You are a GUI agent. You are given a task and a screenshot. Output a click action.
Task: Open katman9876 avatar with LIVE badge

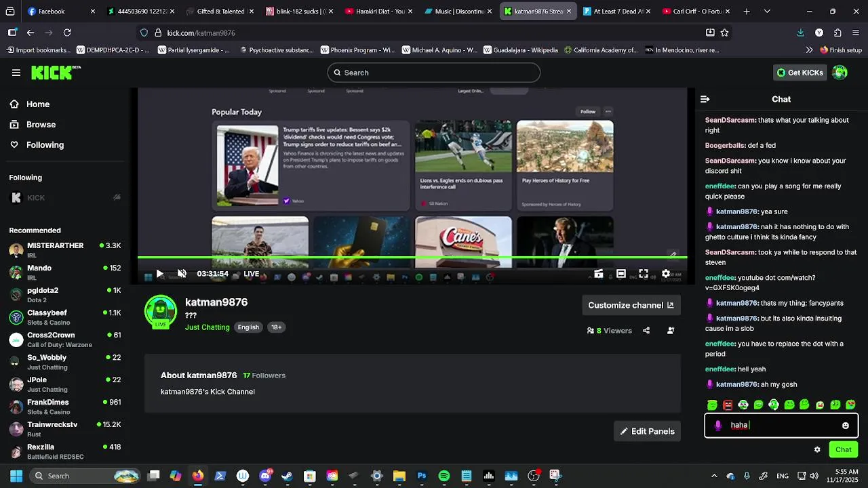(161, 312)
